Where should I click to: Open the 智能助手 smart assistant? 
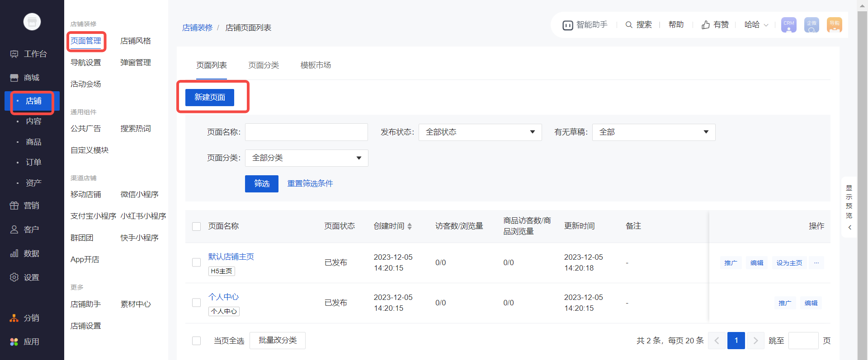tap(585, 25)
